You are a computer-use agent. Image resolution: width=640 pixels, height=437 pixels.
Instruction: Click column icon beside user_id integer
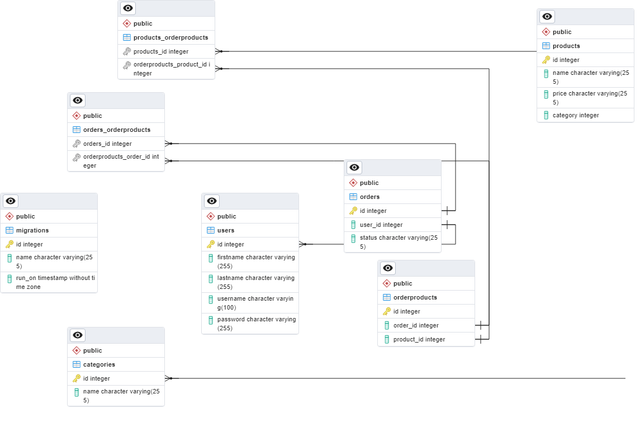353,224
